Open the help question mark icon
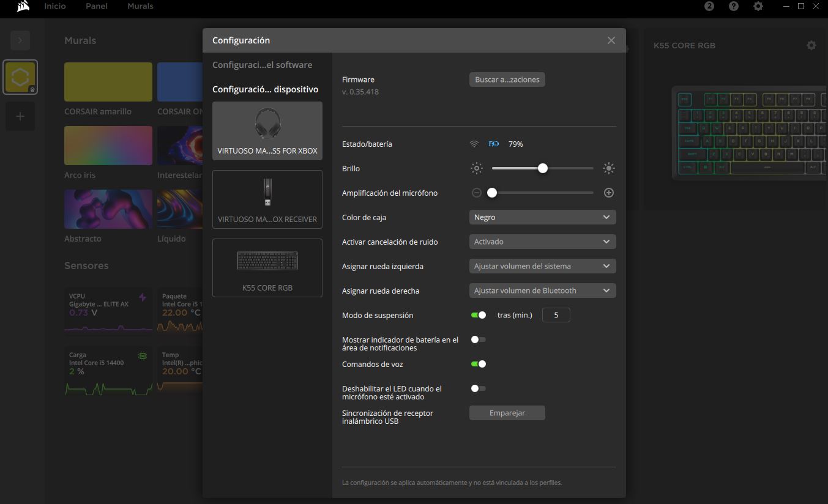 coord(734,6)
